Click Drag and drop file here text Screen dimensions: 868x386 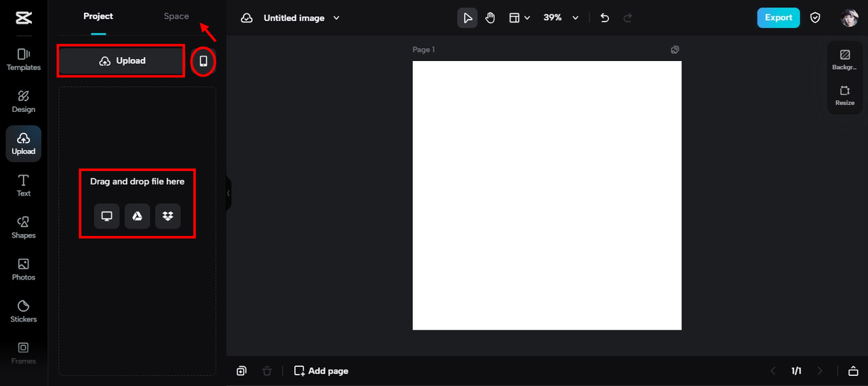137,182
